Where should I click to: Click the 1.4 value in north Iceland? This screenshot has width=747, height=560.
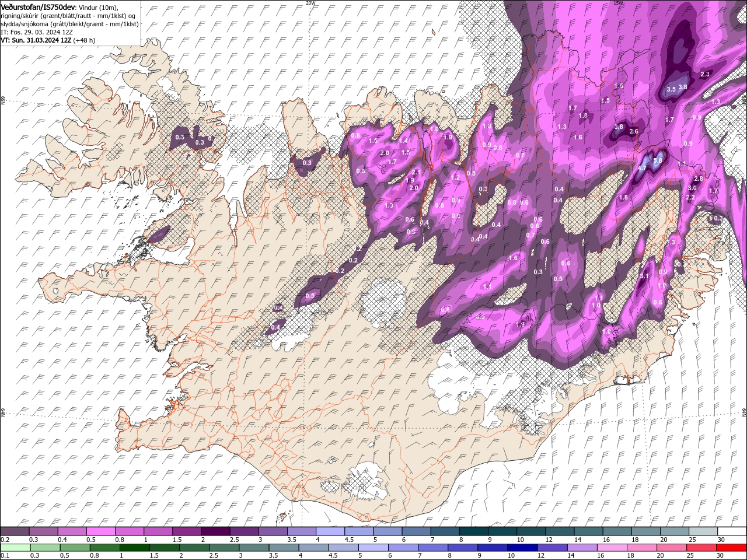[x=403, y=141]
